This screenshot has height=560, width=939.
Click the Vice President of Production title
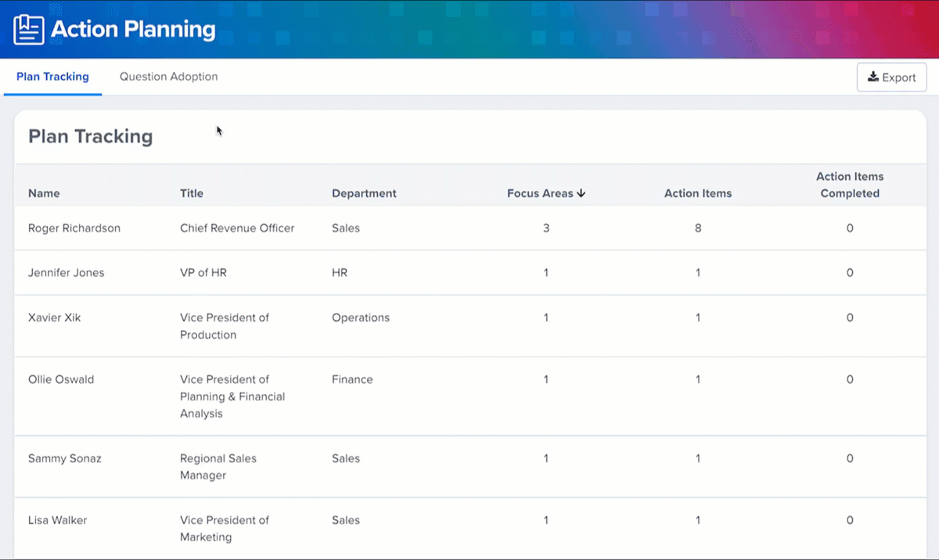(225, 326)
